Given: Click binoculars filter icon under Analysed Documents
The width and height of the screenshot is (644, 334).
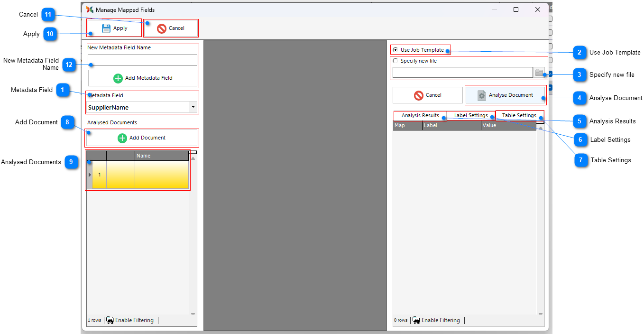Looking at the screenshot, I should pyautogui.click(x=110, y=320).
